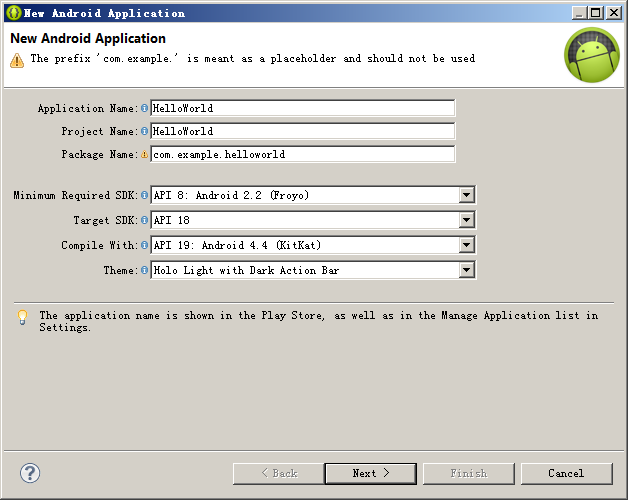Click the help question mark icon
The height and width of the screenshot is (500, 628).
[x=30, y=473]
